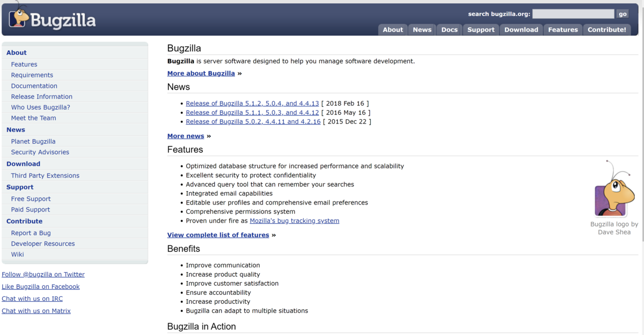Open Free Support link

click(31, 199)
